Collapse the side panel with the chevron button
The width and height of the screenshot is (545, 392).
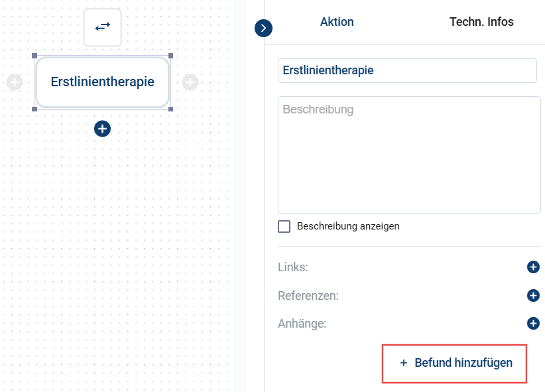click(x=264, y=28)
